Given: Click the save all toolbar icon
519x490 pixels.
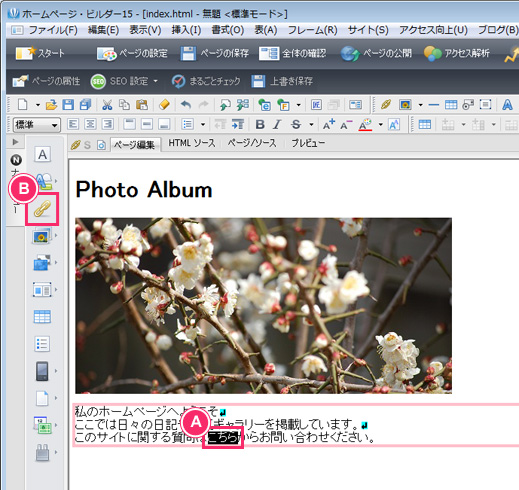Looking at the screenshot, I should [86, 105].
